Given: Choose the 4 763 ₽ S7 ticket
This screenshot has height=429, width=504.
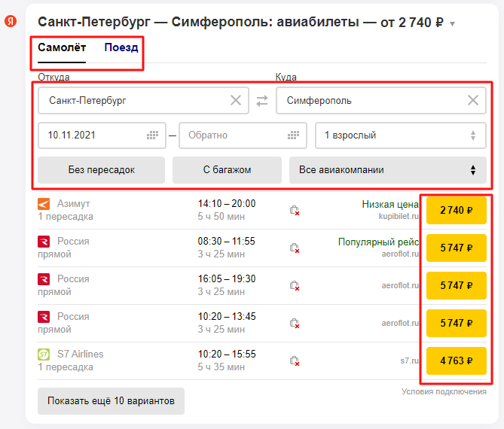Looking at the screenshot, I should (x=456, y=361).
